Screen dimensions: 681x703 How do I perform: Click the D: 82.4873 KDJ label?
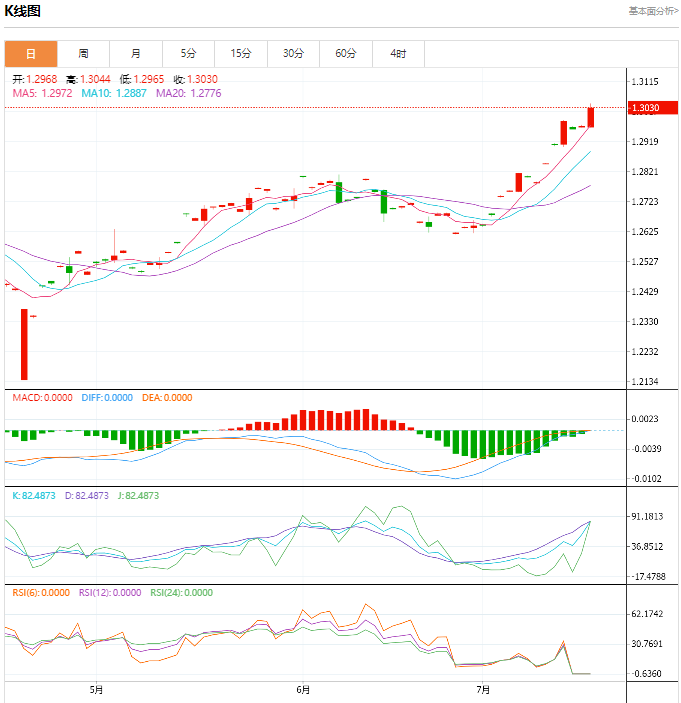click(x=87, y=495)
